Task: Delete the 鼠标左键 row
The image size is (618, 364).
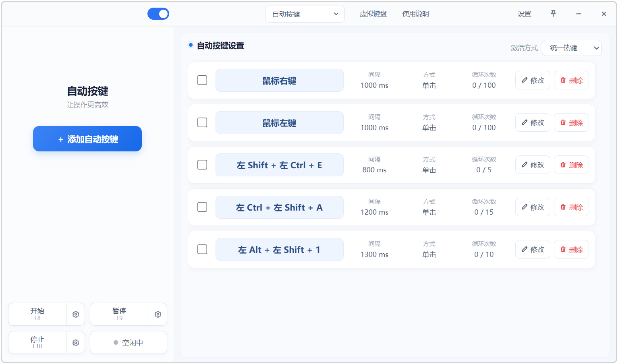Action: pos(571,123)
